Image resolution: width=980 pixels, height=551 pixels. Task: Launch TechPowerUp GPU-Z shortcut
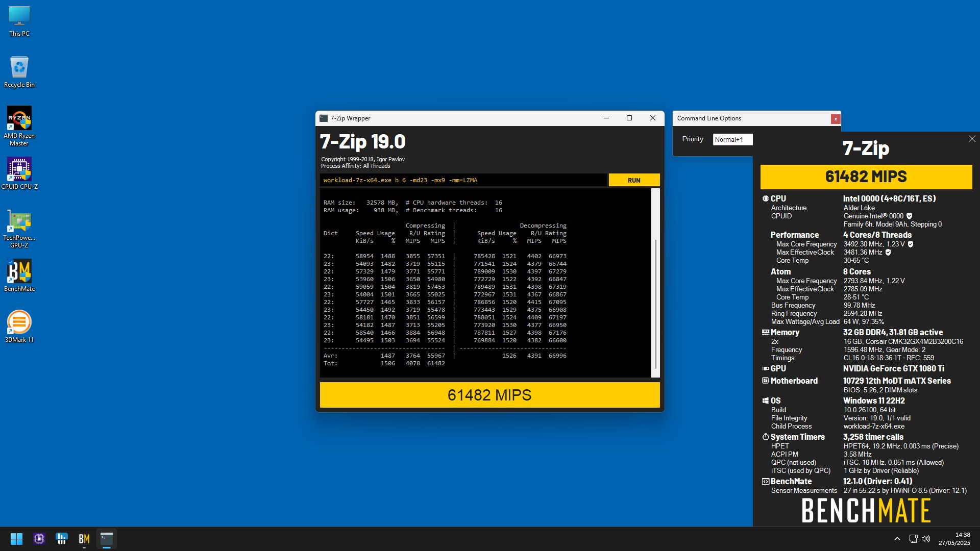click(19, 228)
